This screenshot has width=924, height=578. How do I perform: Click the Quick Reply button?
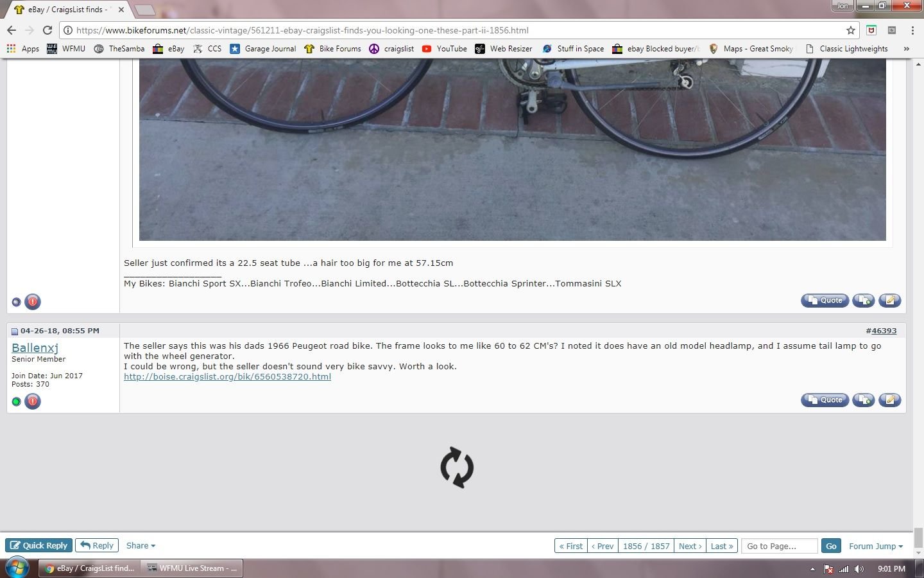coord(38,545)
